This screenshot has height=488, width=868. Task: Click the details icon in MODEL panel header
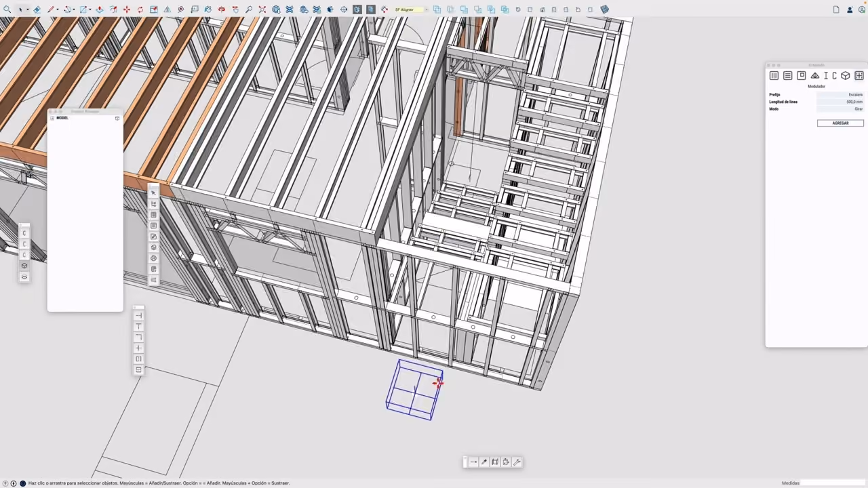click(x=117, y=118)
